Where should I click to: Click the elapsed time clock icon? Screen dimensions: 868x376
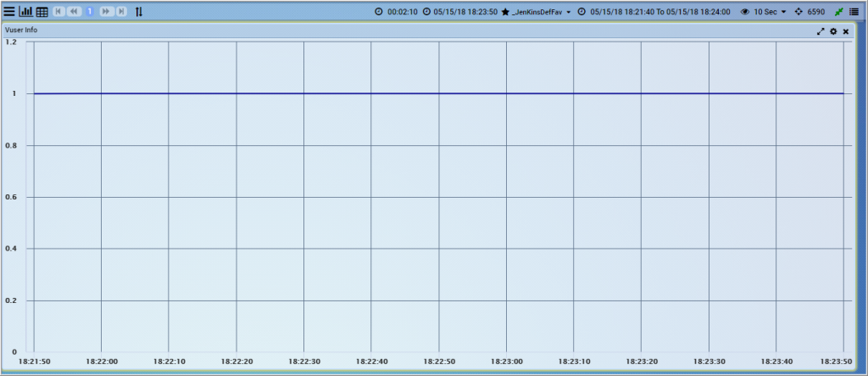point(379,12)
